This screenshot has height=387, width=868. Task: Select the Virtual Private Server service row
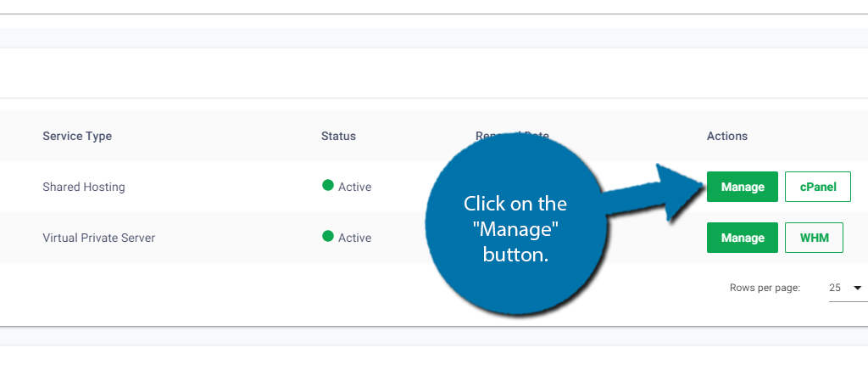click(x=434, y=238)
